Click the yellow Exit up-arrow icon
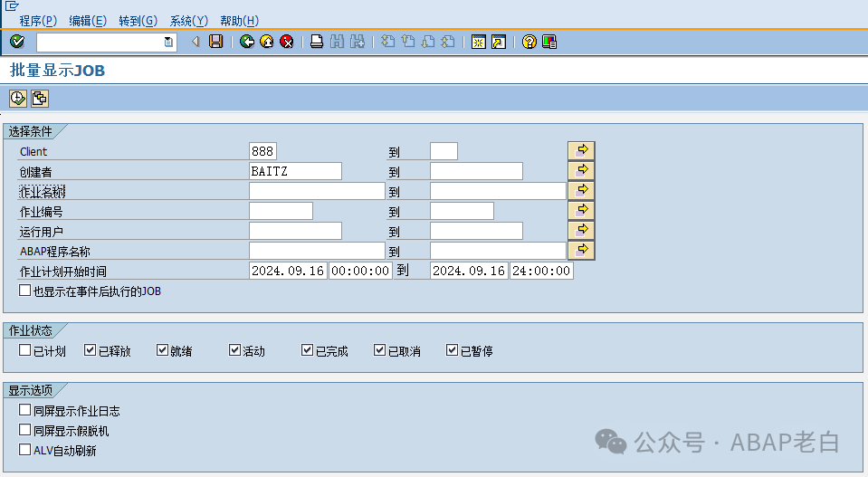The height and width of the screenshot is (477, 868). 267,42
